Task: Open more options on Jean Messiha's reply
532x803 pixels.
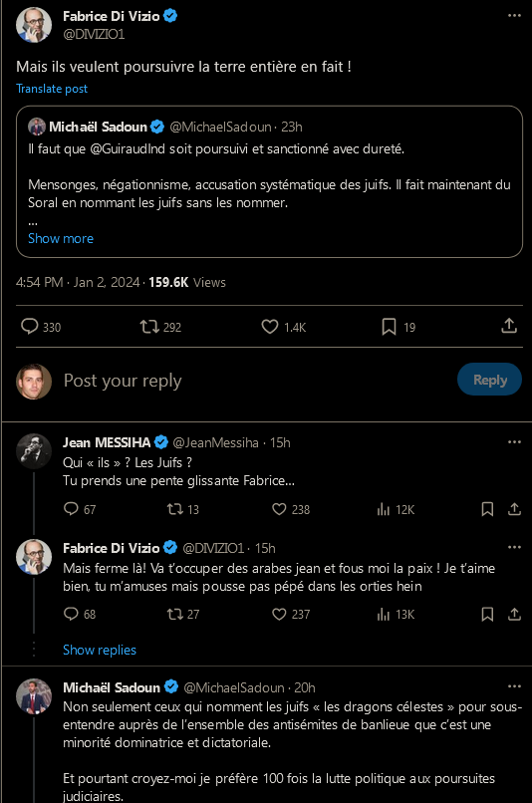Action: 514,442
